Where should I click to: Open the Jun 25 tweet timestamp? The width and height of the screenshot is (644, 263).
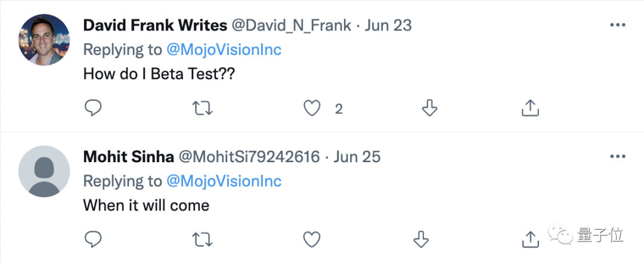click(x=357, y=157)
